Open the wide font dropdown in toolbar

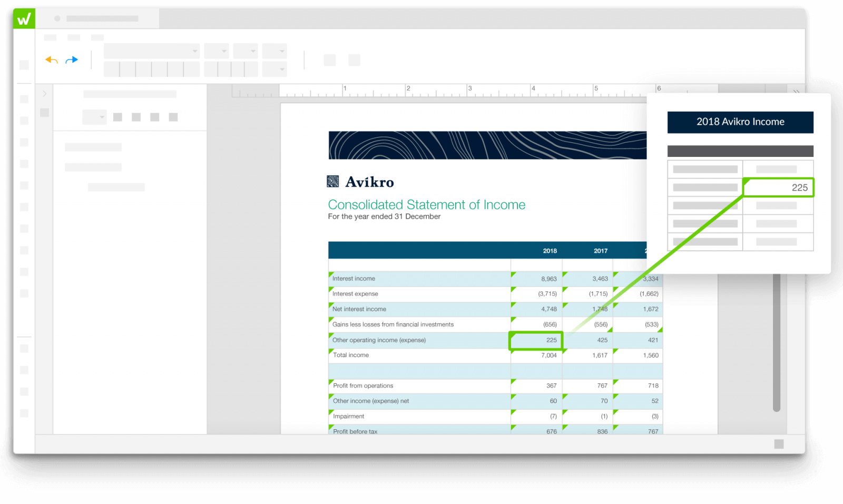152,51
